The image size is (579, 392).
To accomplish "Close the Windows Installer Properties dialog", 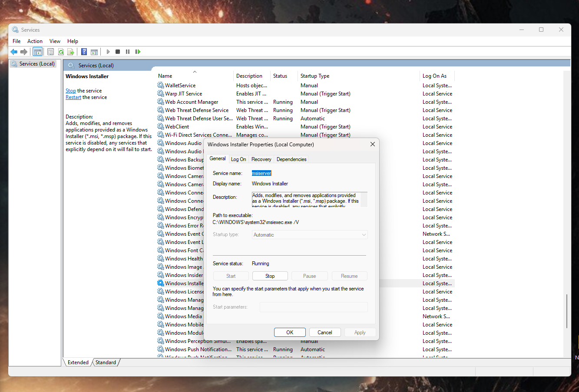I will coord(372,144).
